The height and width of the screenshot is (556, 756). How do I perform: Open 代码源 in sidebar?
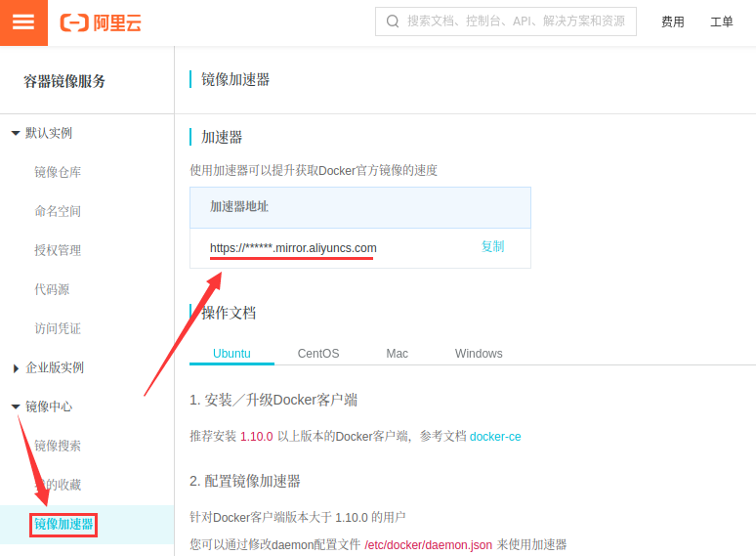(x=52, y=289)
